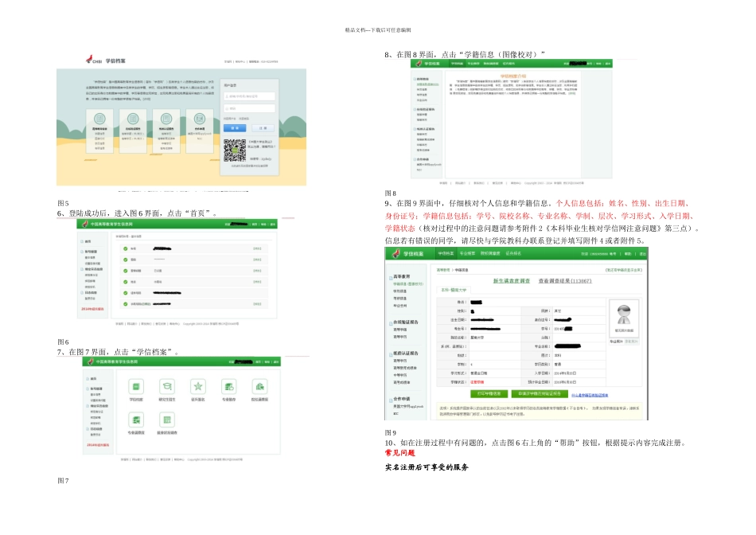Click the blue 登录 button in figure 5

click(235, 128)
